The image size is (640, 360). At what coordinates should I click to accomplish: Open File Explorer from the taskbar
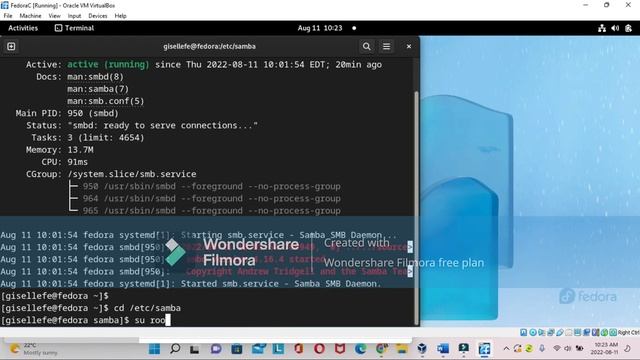click(x=402, y=349)
